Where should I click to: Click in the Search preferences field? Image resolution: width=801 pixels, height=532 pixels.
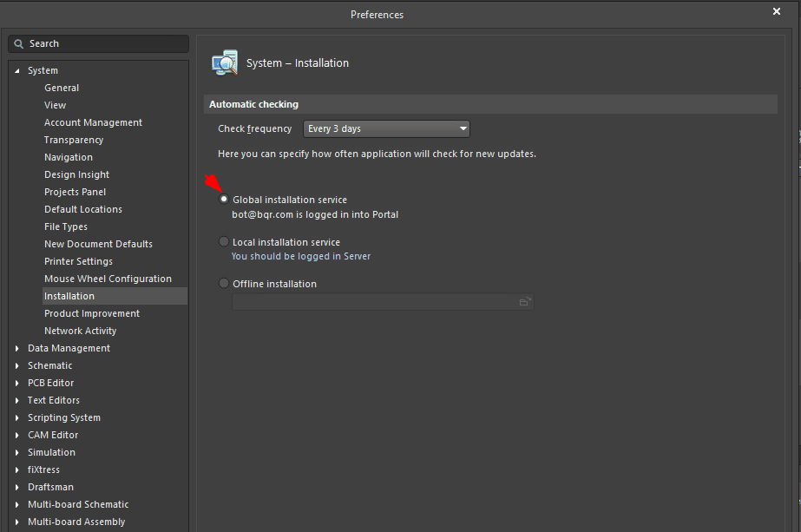click(104, 43)
